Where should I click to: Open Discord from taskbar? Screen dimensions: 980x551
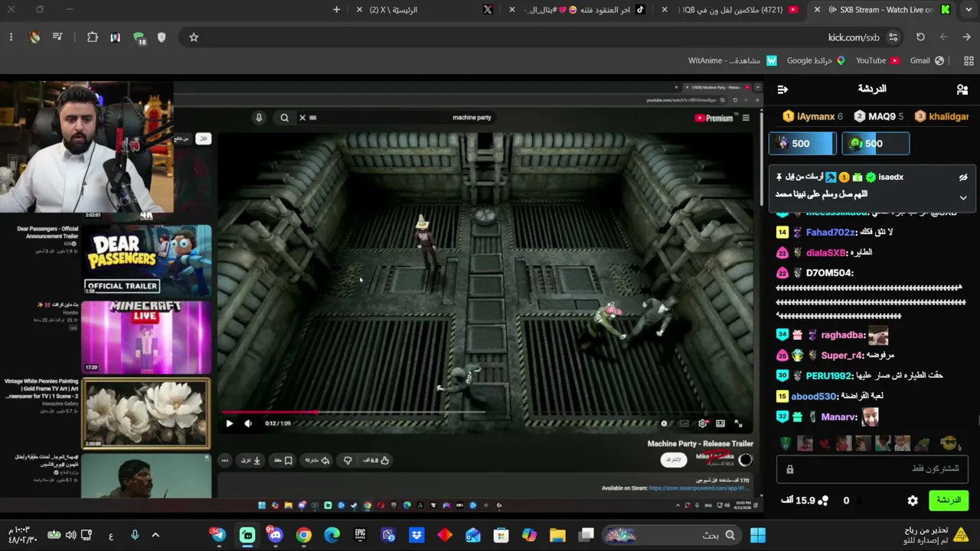click(x=276, y=535)
